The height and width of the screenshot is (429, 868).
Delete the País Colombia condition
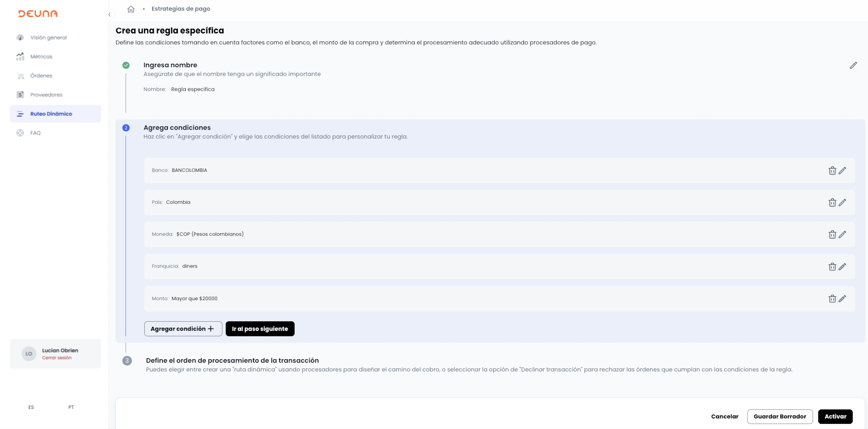coord(832,202)
